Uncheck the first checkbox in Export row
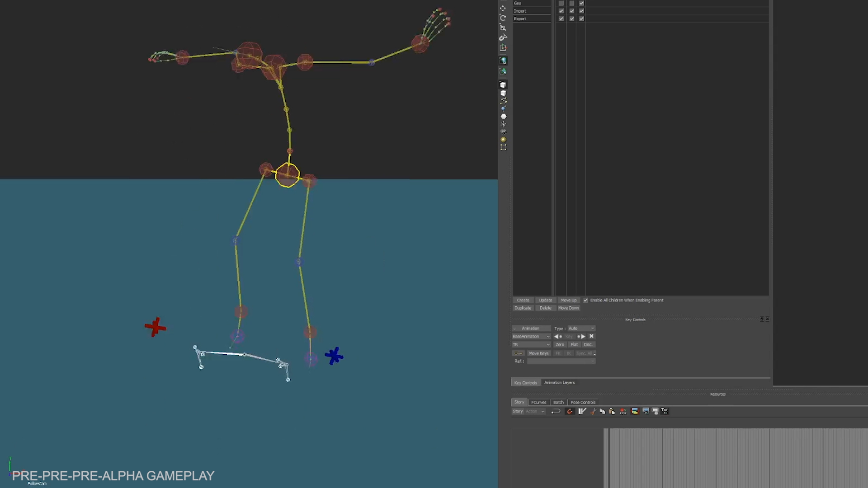The width and height of the screenshot is (868, 488). [561, 19]
